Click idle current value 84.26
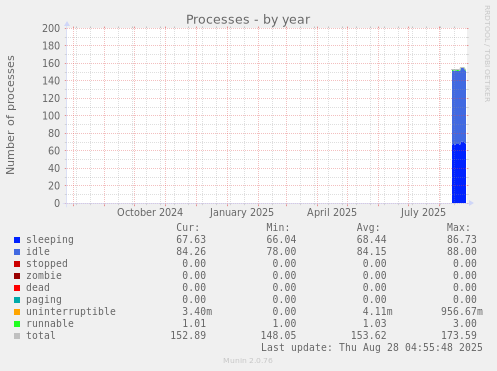The image size is (497, 371). [x=191, y=251]
